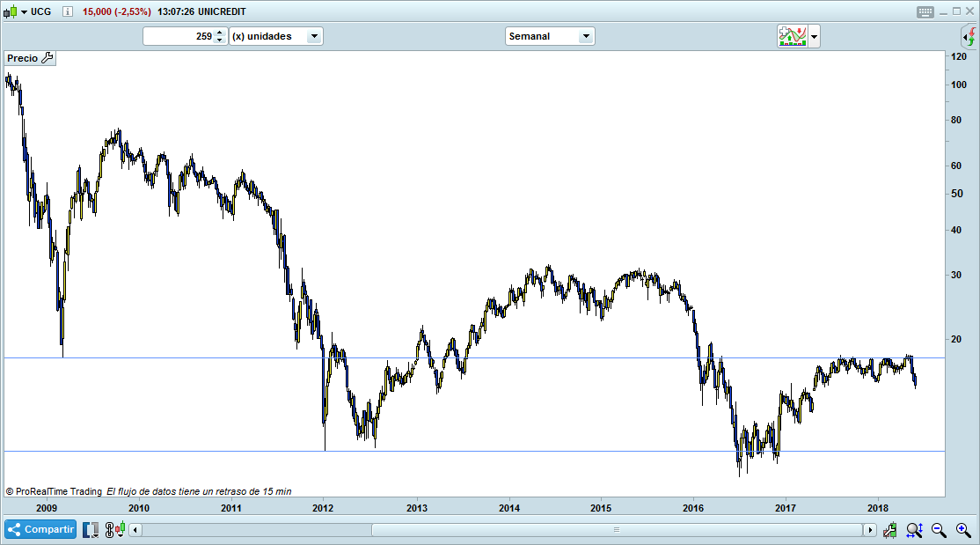Image resolution: width=980 pixels, height=545 pixels.
Task: Click the horizontal scrollbar thumb
Action: pos(616,530)
